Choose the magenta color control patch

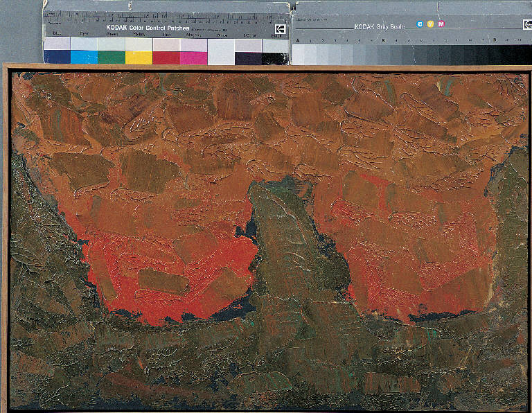193,57
